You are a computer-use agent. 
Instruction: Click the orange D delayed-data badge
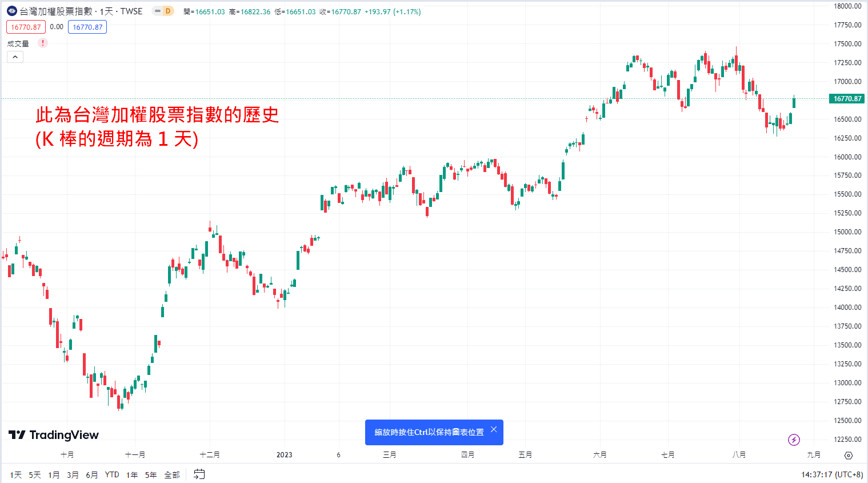pyautogui.click(x=168, y=11)
